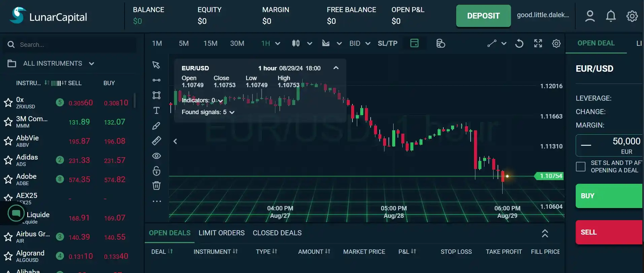Open the Limit Orders tab
The width and height of the screenshot is (644, 273).
coord(222,233)
